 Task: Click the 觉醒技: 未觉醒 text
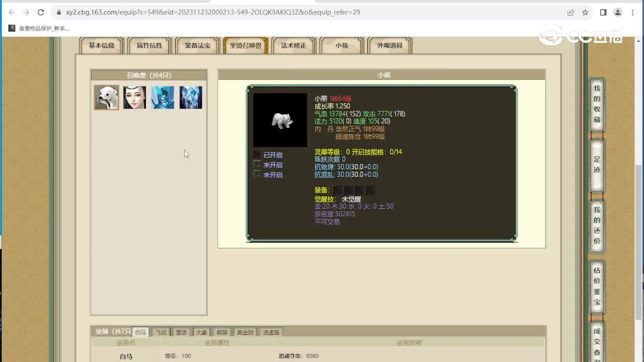pos(338,199)
